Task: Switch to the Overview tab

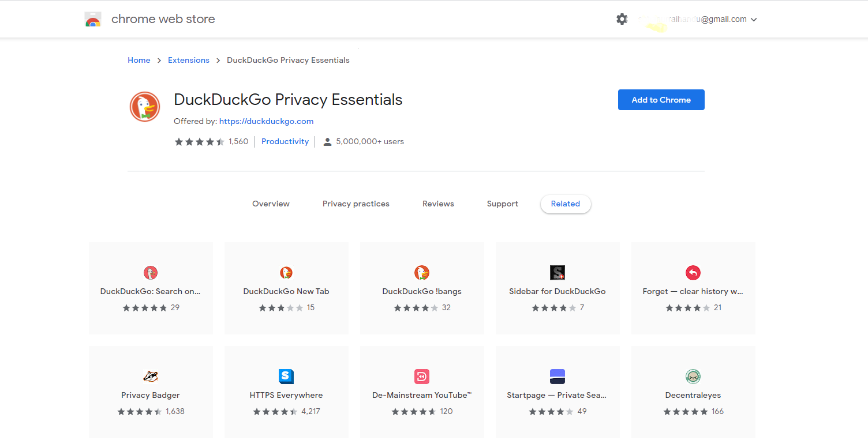Action: pyautogui.click(x=271, y=204)
